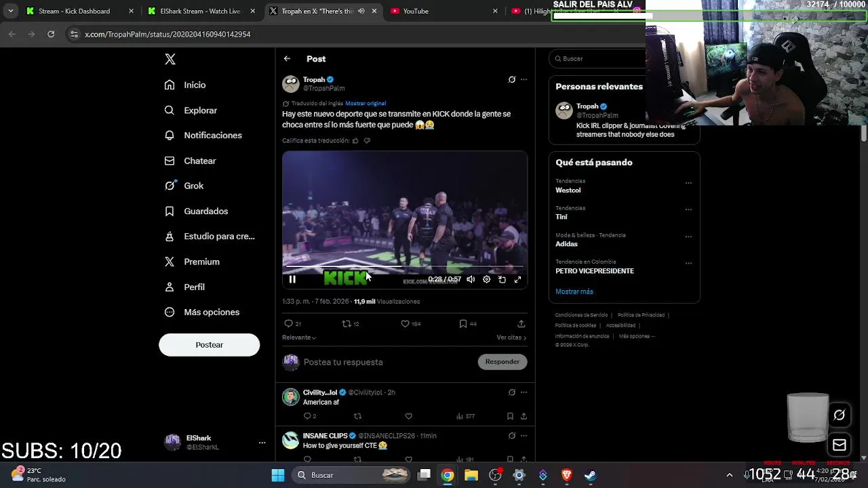Click Mostrar más under trends

(574, 291)
